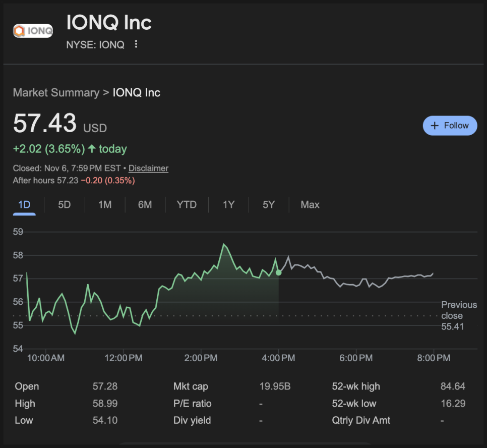Click the 52-wk high value 84.64
The height and width of the screenshot is (448, 487).
tap(453, 386)
